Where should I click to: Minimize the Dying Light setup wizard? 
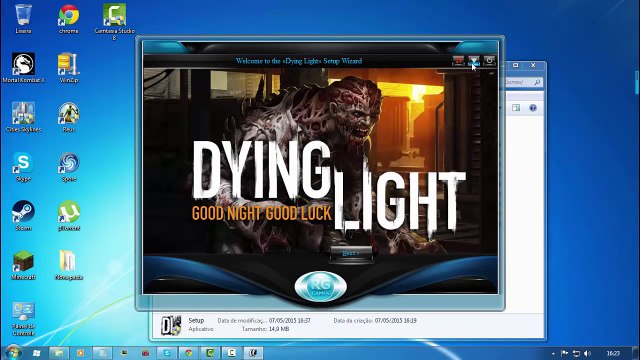474,61
